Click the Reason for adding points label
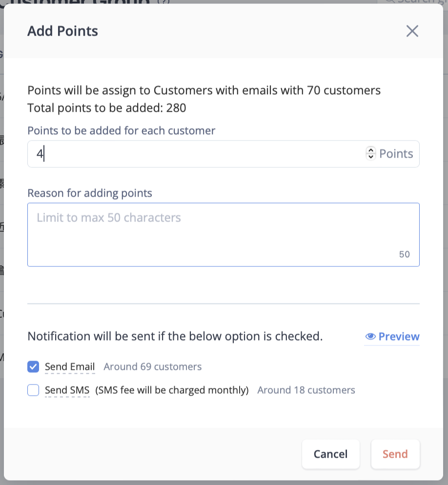This screenshot has height=485, width=448. (90, 193)
